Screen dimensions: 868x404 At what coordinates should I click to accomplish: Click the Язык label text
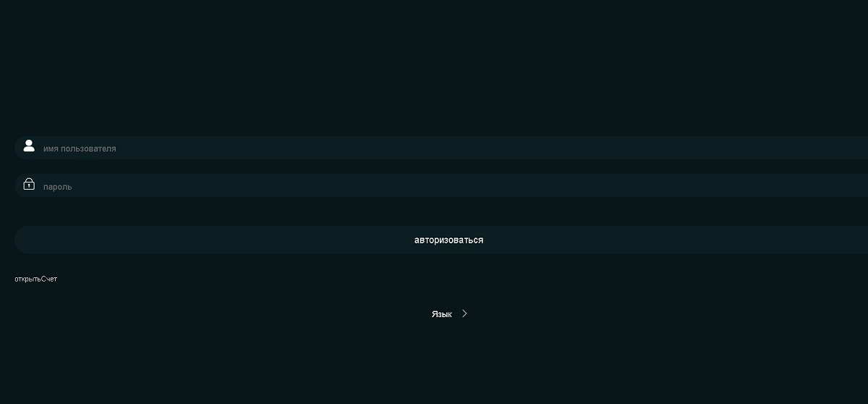coord(441,314)
